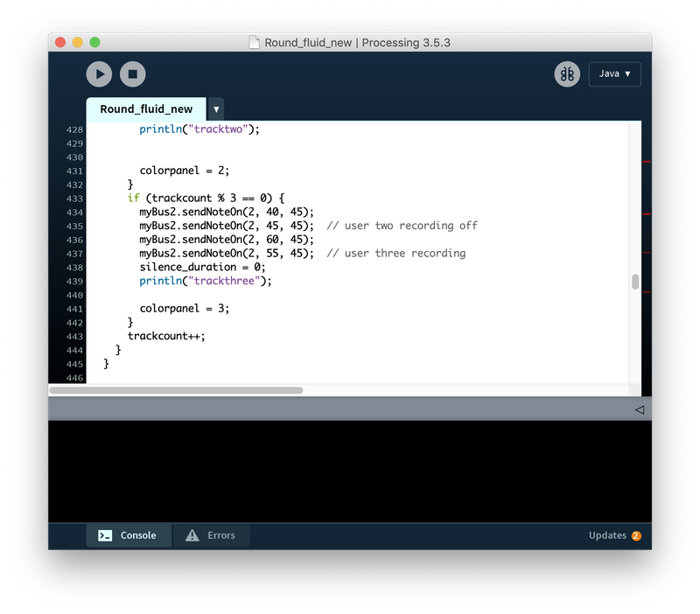Click inside the black console output area

350,471
